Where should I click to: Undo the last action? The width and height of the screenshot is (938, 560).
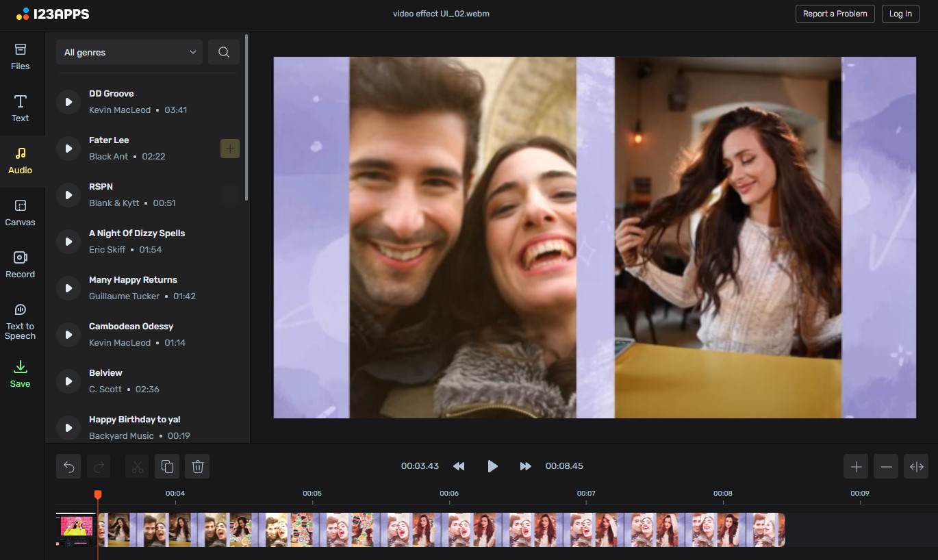68,466
